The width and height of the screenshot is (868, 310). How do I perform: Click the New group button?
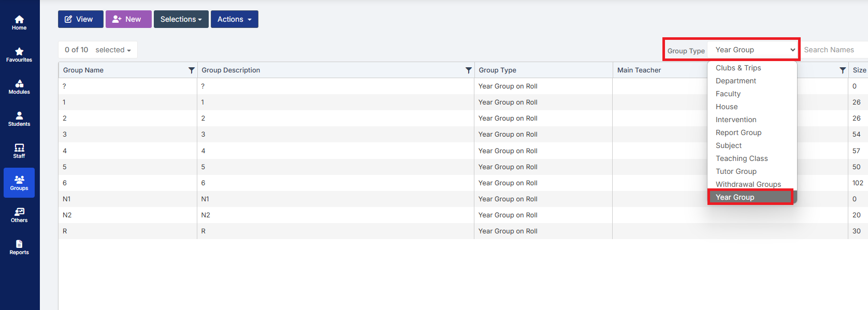pyautogui.click(x=128, y=19)
